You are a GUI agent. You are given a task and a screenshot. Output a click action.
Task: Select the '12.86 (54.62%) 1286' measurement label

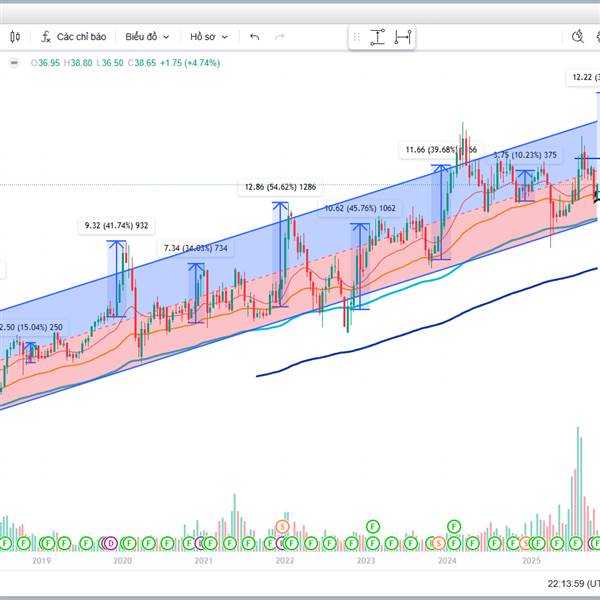[280, 187]
